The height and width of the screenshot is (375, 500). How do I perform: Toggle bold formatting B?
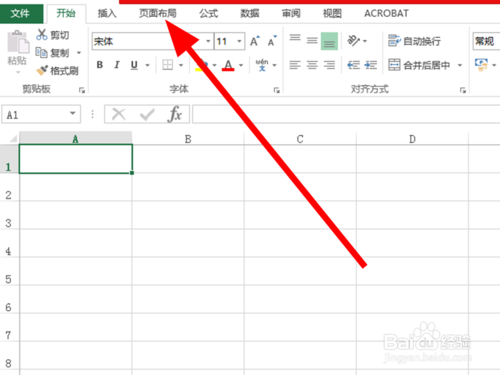100,65
